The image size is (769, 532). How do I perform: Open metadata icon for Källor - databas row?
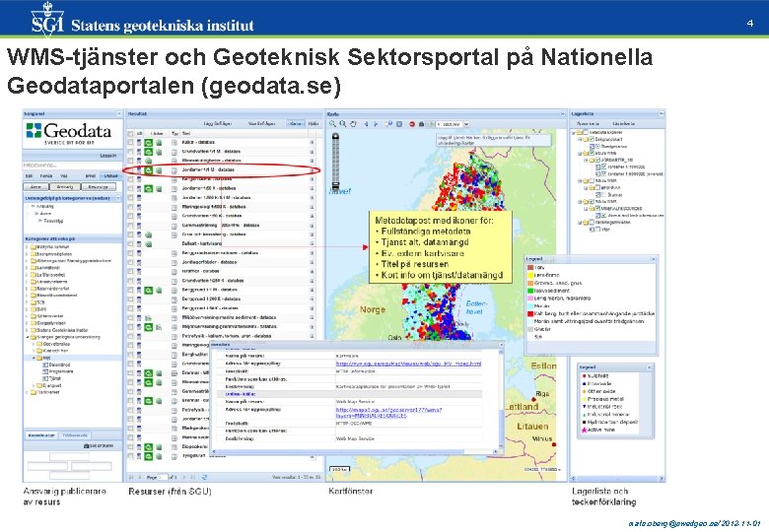point(139,143)
